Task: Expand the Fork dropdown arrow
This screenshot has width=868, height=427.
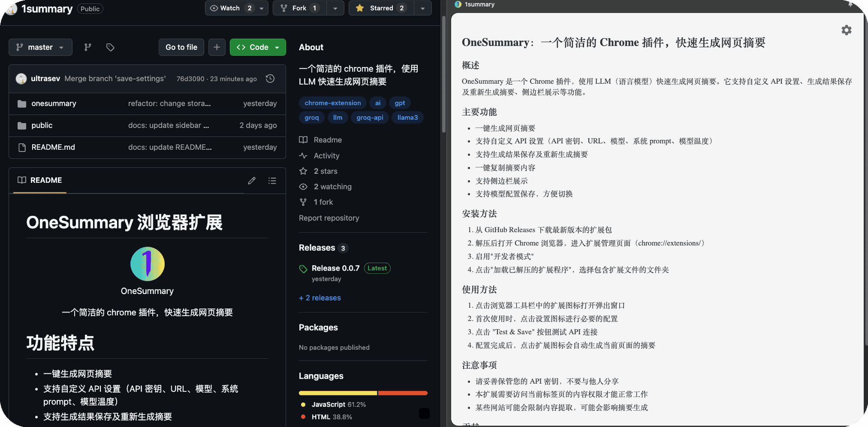Action: point(335,8)
